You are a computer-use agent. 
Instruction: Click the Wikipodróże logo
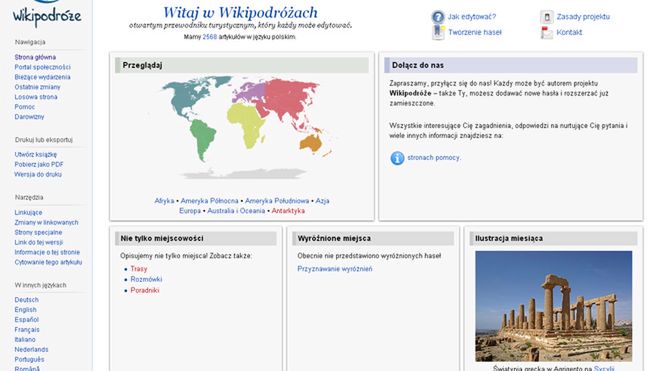click(46, 14)
